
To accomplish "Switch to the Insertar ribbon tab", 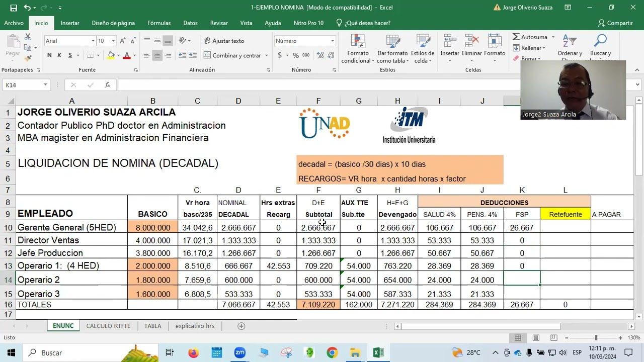I will (70, 23).
